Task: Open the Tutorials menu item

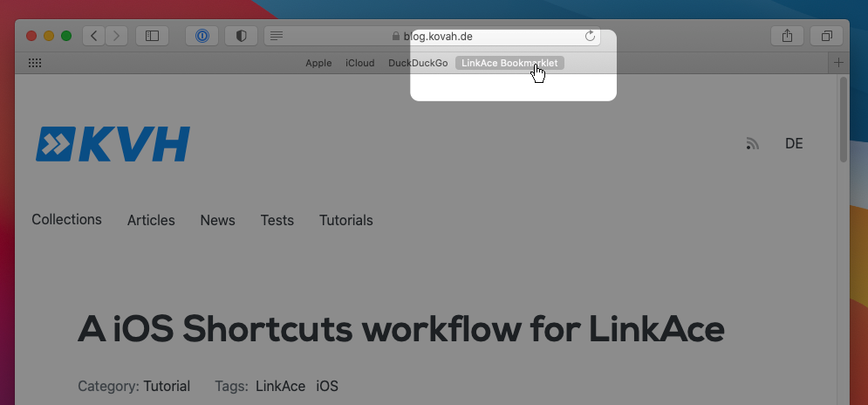Action: (x=345, y=221)
